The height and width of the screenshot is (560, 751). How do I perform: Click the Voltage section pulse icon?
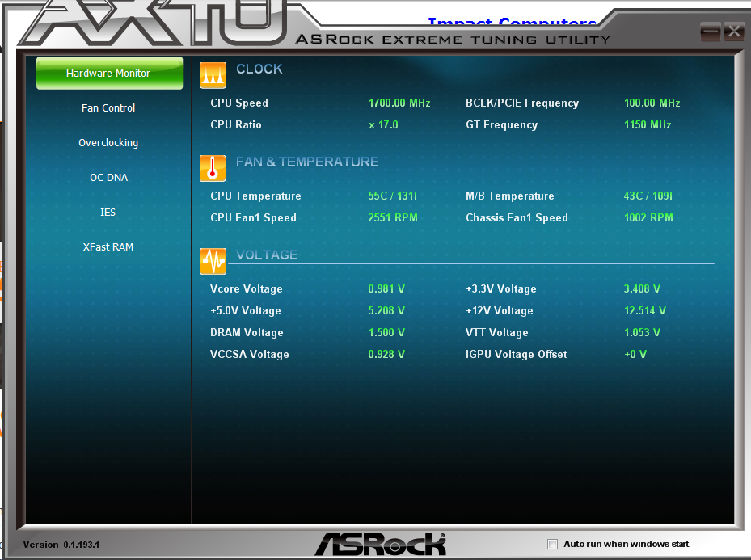pos(213,261)
